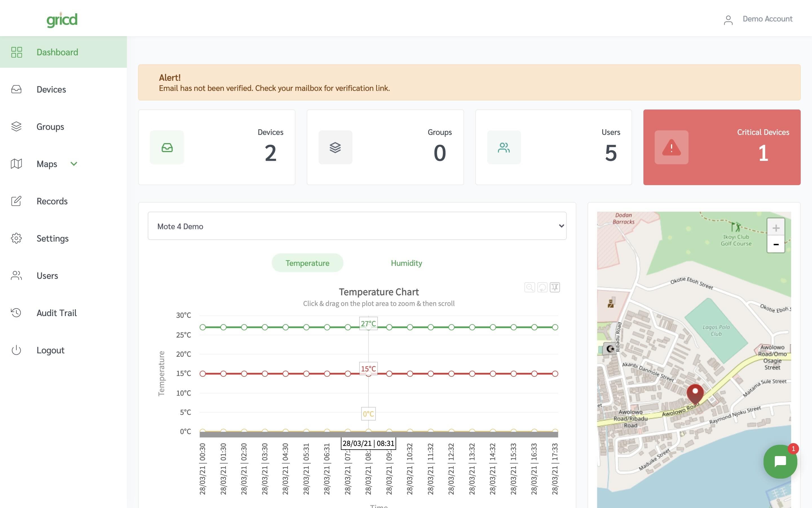Click the Logout power icon

click(16, 350)
